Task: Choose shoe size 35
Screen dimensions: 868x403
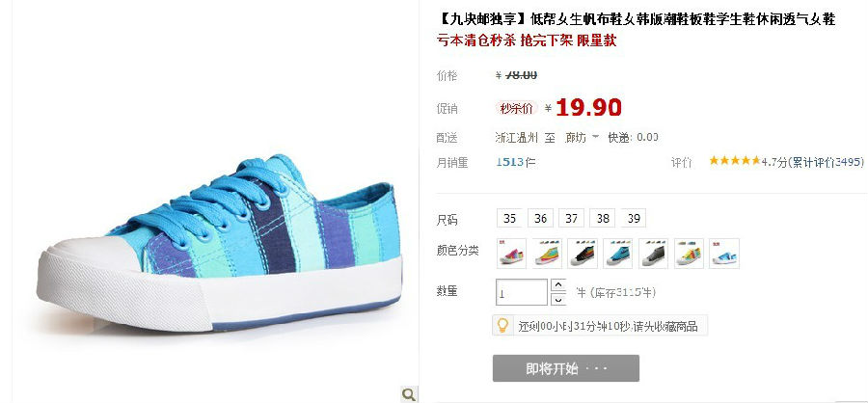Action: tap(510, 218)
